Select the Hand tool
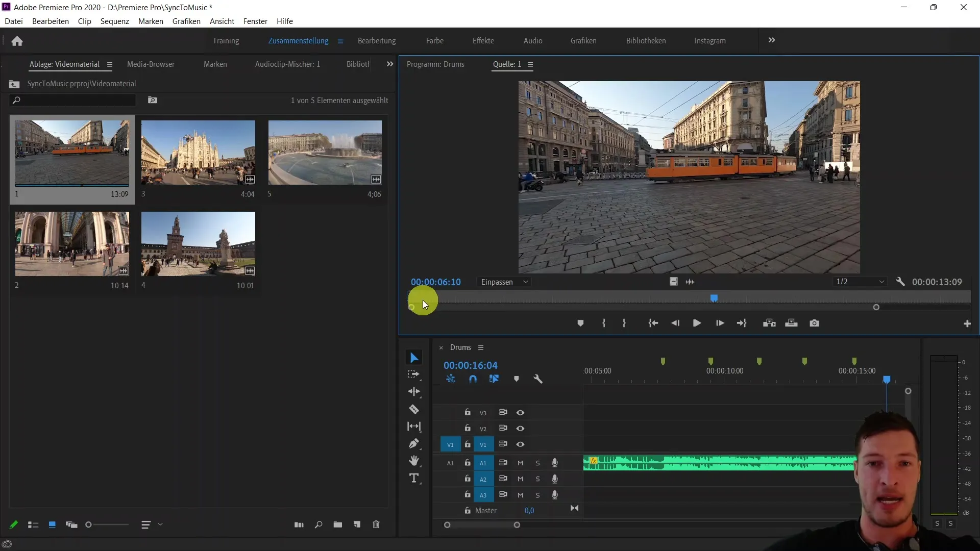Screen dimensions: 980x551 click(414, 461)
